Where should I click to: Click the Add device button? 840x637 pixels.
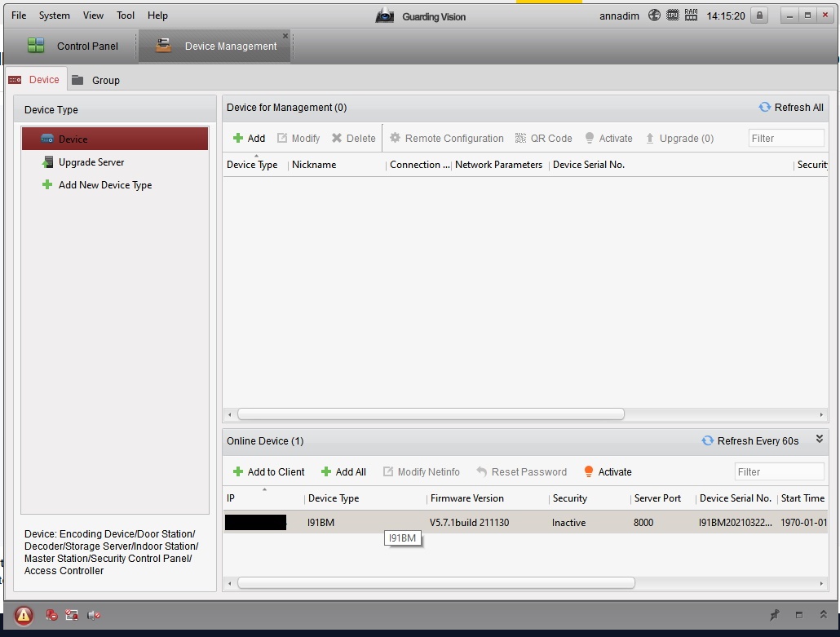(249, 138)
